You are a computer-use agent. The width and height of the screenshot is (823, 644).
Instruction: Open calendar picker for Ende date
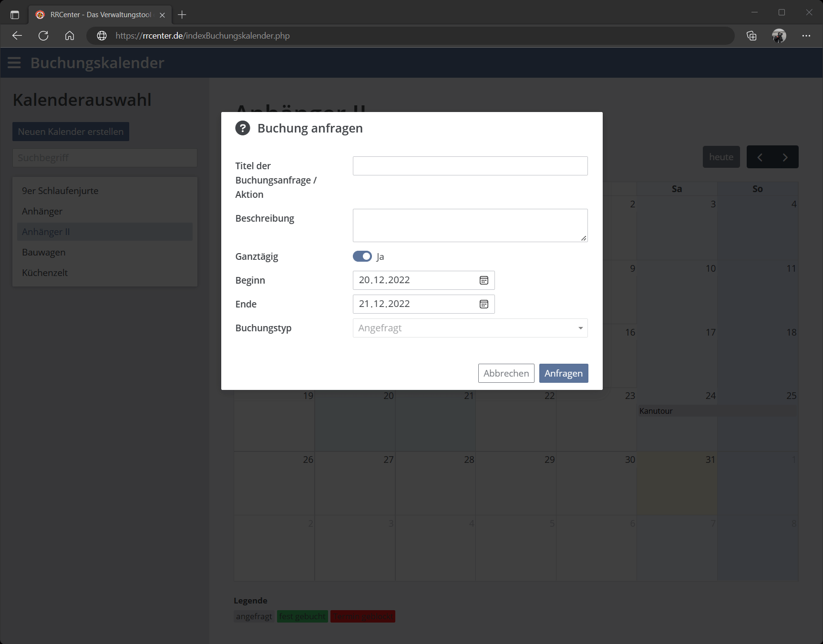(484, 304)
